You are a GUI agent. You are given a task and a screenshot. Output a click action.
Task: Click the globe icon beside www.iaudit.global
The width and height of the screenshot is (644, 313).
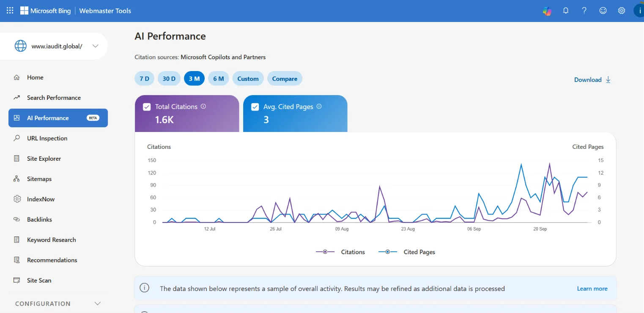click(21, 46)
